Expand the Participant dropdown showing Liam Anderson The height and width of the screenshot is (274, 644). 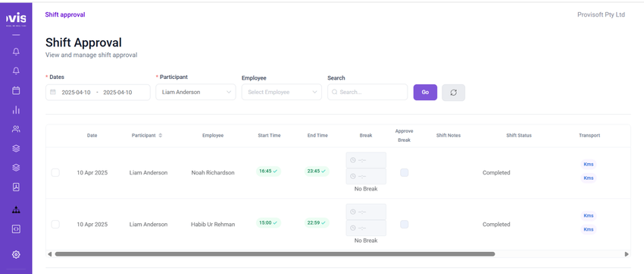(x=195, y=92)
